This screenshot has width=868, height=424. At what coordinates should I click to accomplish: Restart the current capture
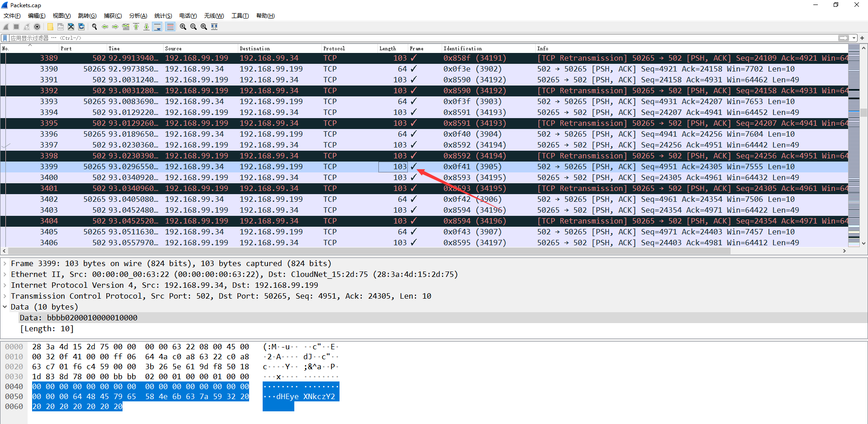point(27,27)
